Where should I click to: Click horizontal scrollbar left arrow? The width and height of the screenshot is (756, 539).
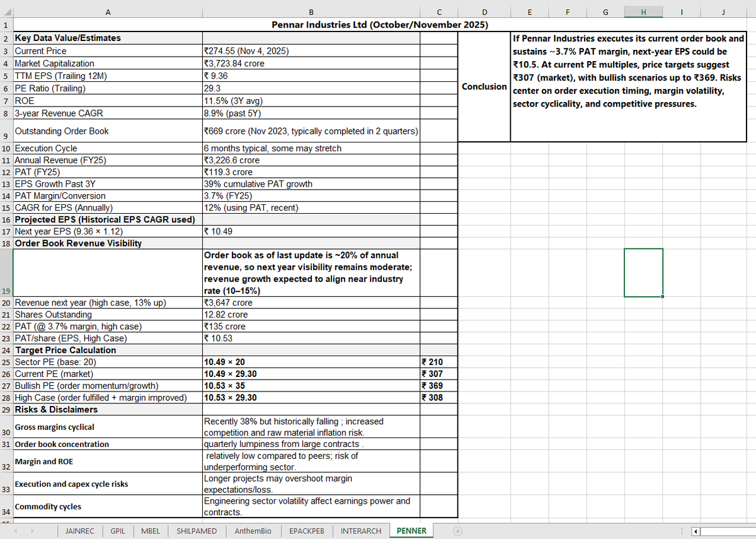[695, 531]
